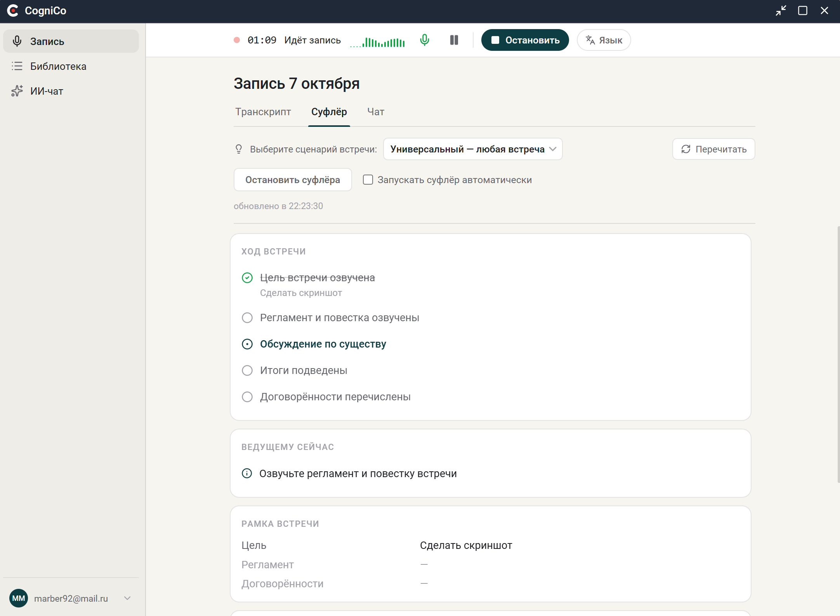840x616 pixels.
Task: Click the info icon beside Озвучьте регламент
Action: (x=247, y=473)
